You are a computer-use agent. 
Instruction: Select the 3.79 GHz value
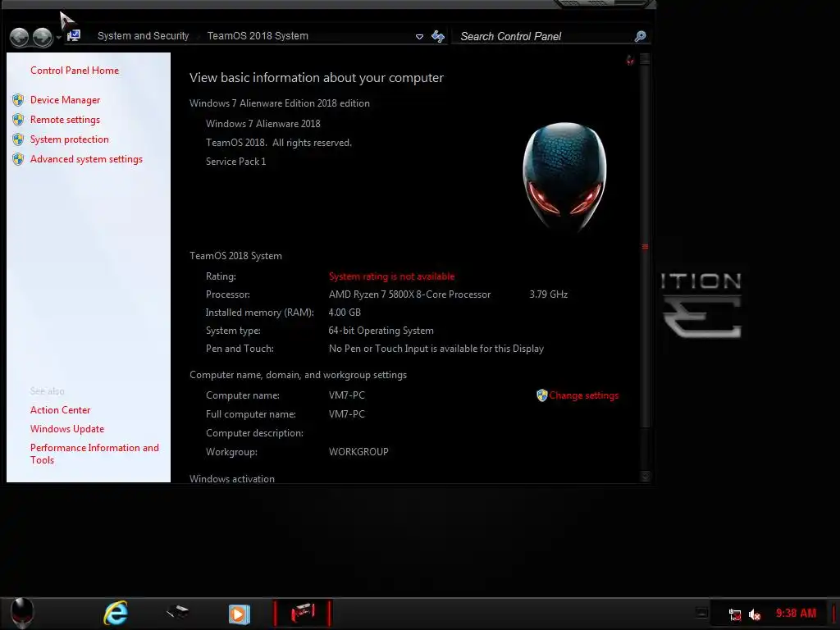(549, 294)
